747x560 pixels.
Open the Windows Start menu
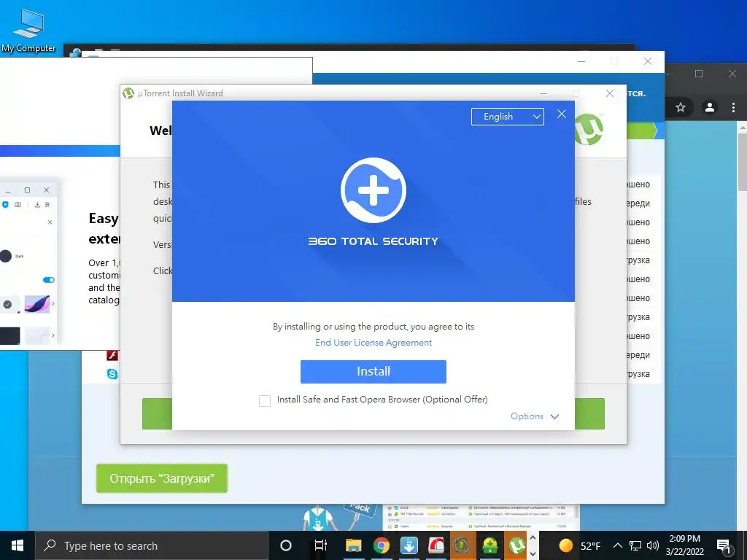18,545
